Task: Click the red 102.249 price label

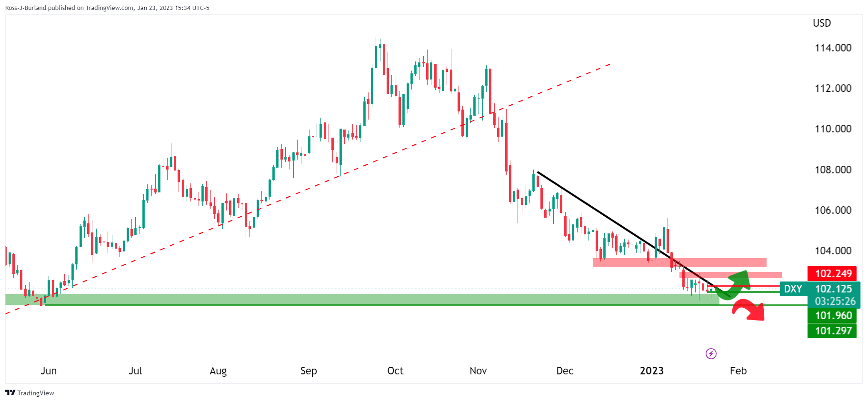Action: click(832, 273)
